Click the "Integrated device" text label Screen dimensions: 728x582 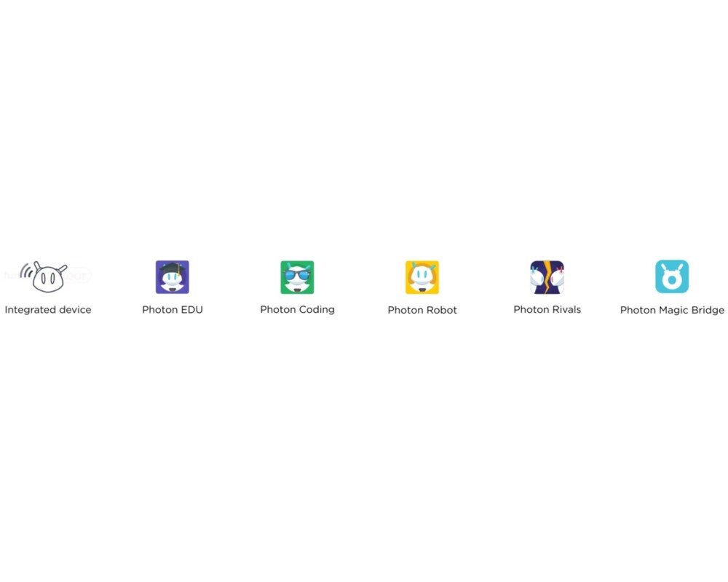click(48, 310)
